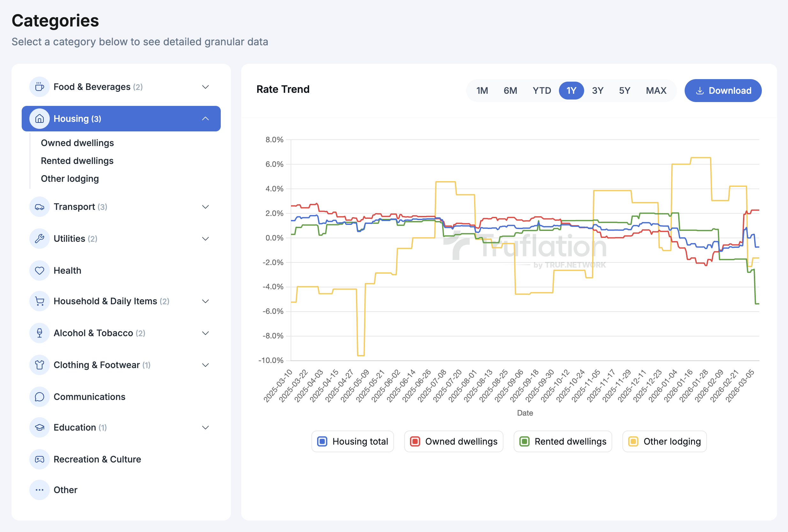788x532 pixels.
Task: Open the Other lodging subcategory
Action: point(70,179)
